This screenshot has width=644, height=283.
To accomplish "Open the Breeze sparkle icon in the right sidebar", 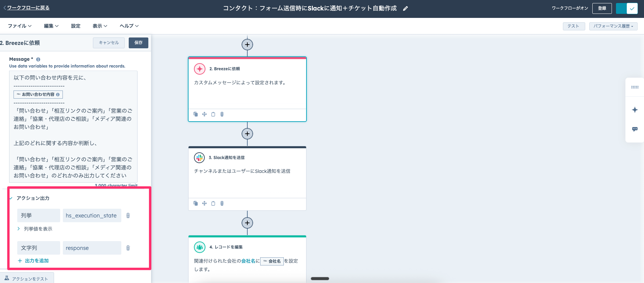I will click(635, 110).
